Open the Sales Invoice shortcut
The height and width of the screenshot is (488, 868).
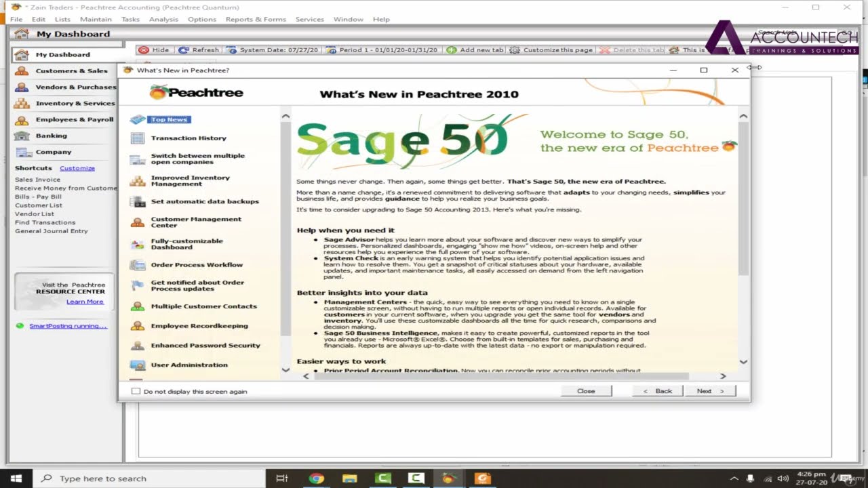(x=38, y=180)
